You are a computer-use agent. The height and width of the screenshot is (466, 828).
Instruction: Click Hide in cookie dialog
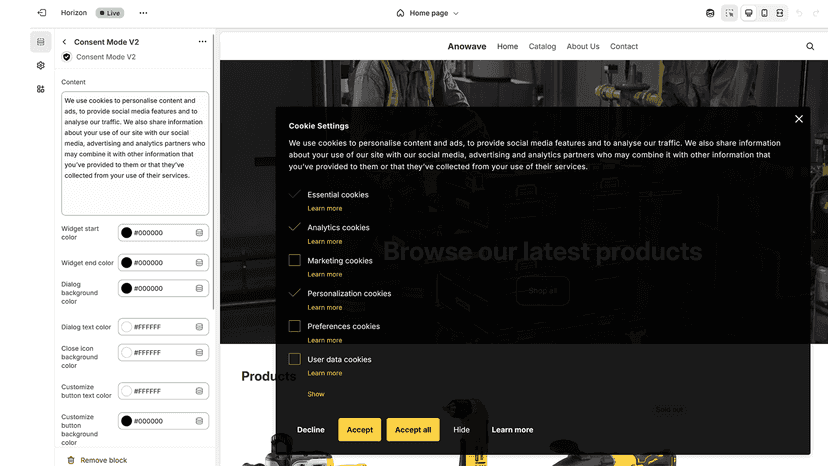click(x=462, y=430)
